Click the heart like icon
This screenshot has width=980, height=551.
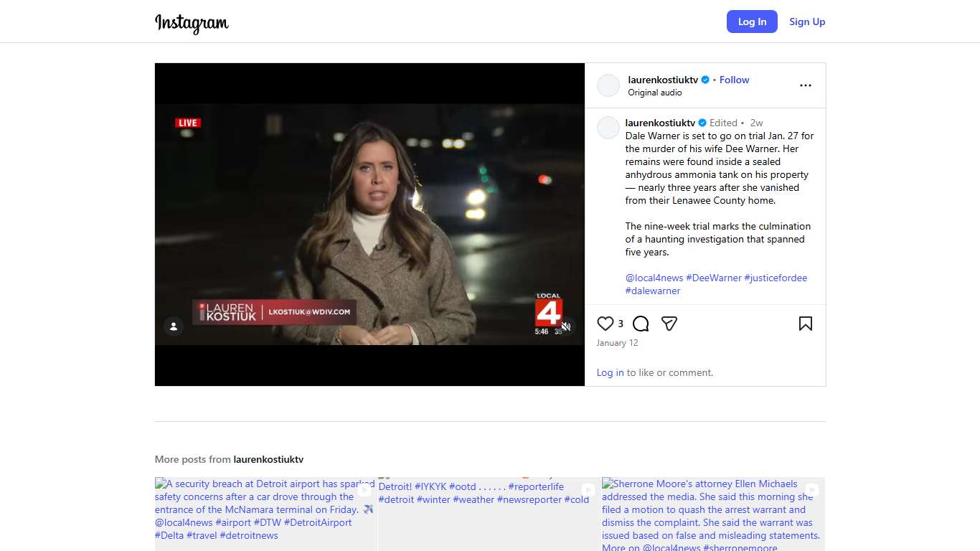pos(606,324)
